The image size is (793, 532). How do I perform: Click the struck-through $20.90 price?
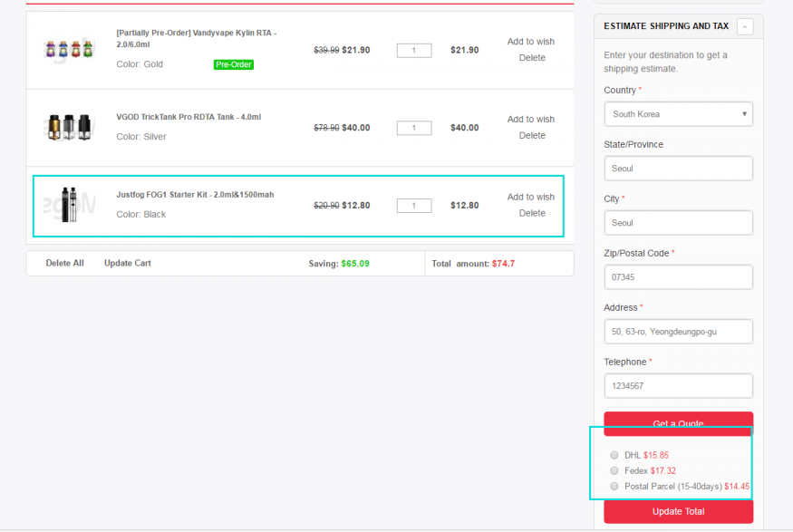click(x=326, y=206)
